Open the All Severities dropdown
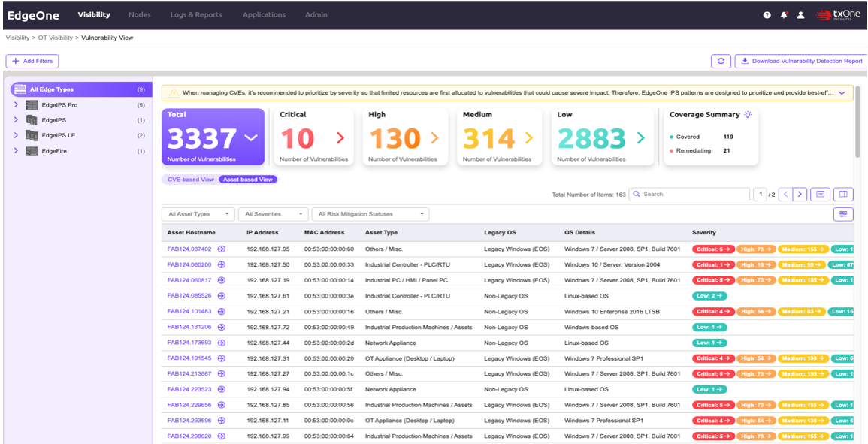 [x=274, y=214]
